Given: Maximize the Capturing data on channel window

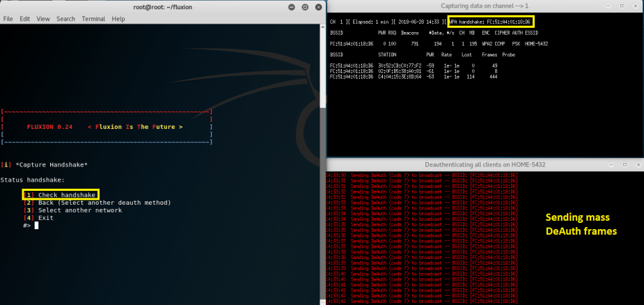Looking at the screenshot, I should (620, 7).
